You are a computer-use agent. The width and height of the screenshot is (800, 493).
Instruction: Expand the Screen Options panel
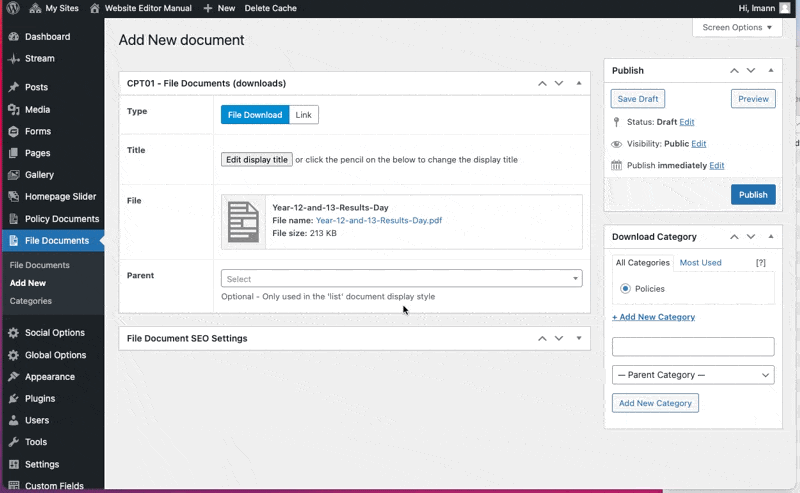click(x=737, y=28)
